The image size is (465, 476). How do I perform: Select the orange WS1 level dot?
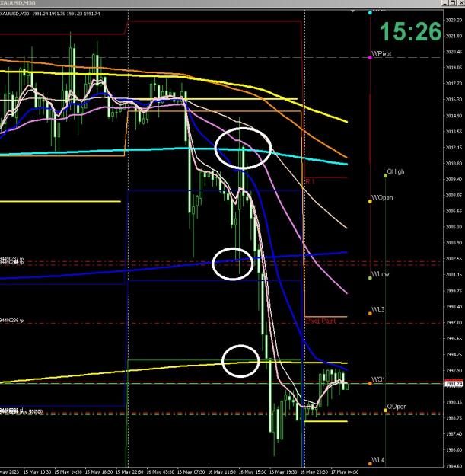(x=370, y=383)
